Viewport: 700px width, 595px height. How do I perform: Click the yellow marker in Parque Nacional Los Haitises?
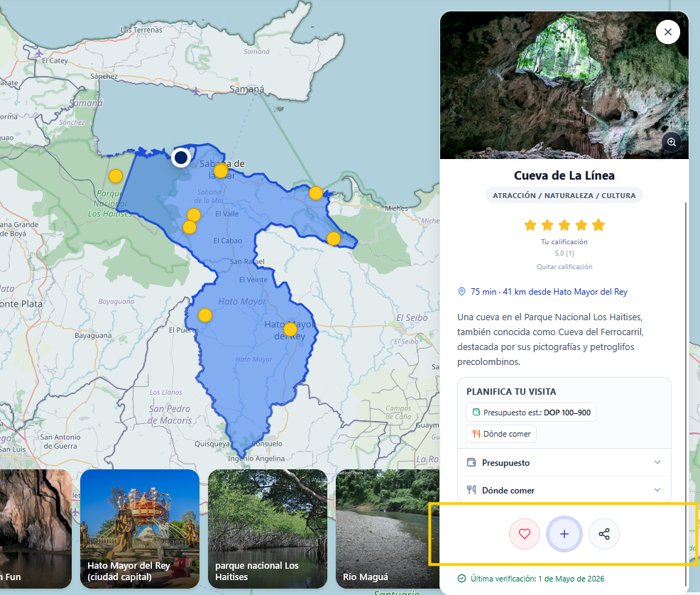coord(116,176)
